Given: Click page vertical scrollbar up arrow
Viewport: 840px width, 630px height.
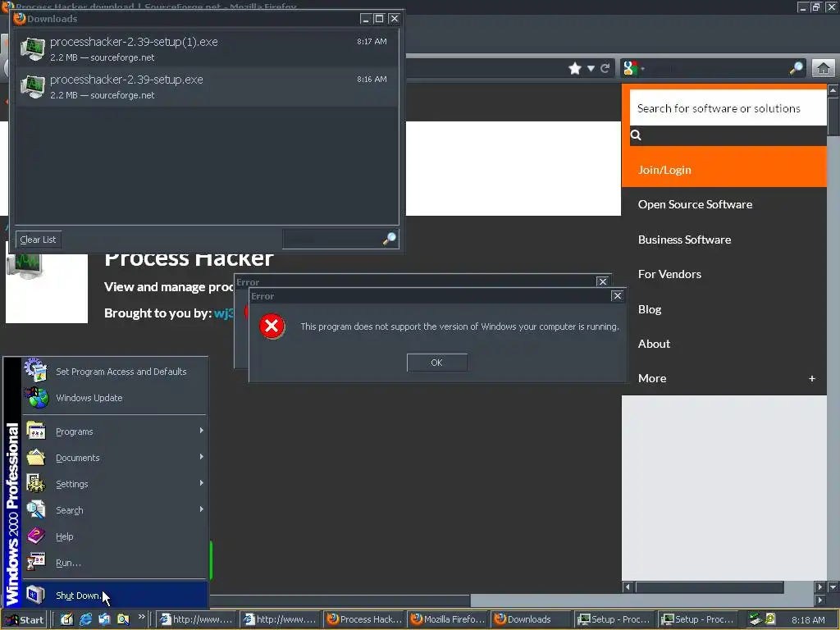Looking at the screenshot, I should click(833, 90).
